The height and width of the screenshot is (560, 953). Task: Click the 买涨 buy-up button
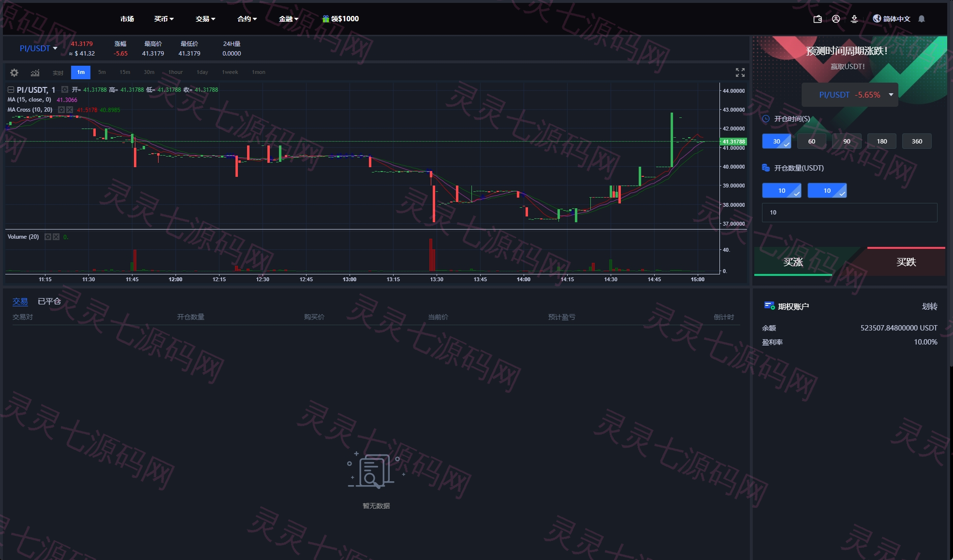[x=793, y=262]
